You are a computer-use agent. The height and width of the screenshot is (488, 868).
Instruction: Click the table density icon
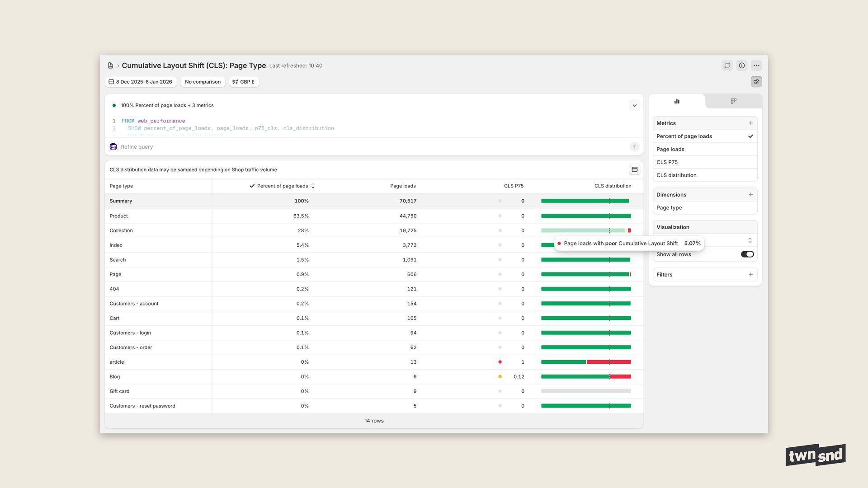tap(635, 169)
